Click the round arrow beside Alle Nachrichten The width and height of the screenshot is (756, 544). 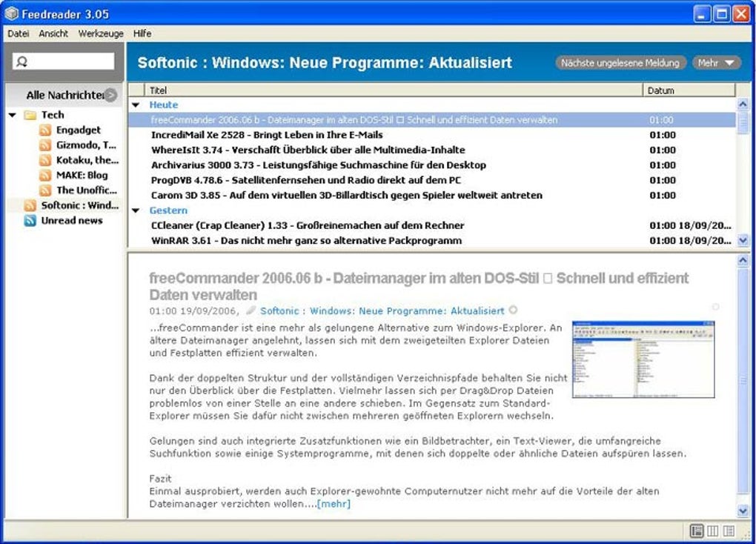pos(111,95)
